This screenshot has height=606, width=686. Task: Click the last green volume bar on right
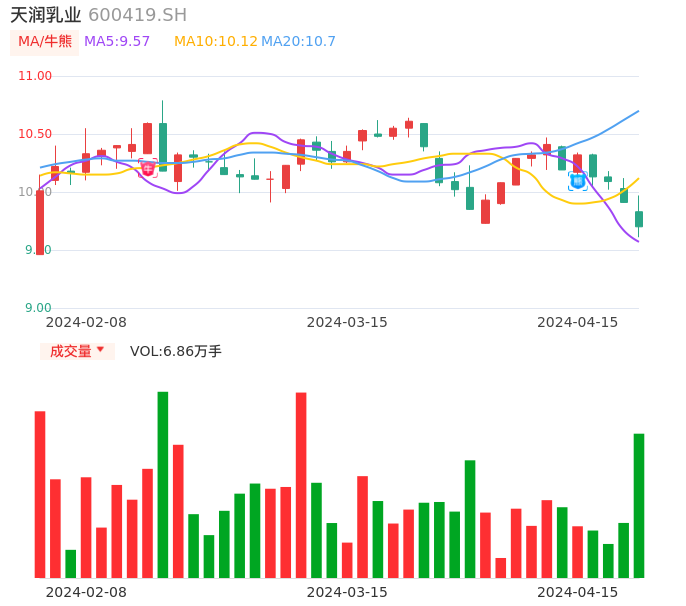pos(639,505)
